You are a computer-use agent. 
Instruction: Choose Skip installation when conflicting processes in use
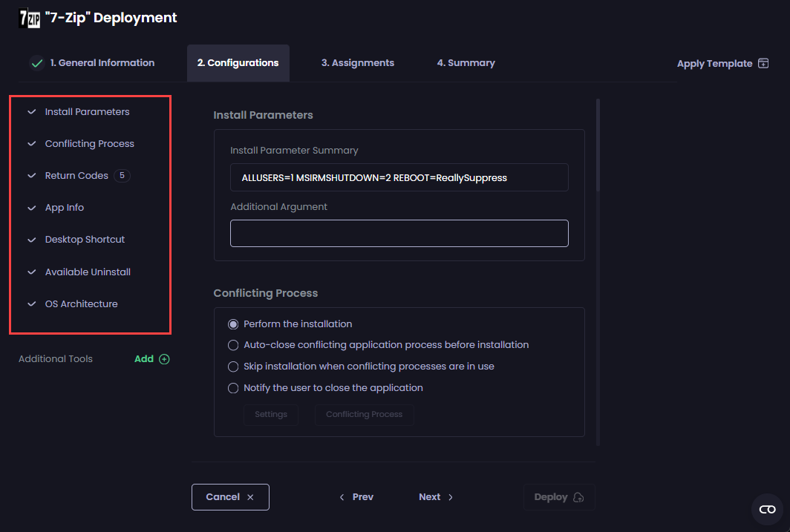point(234,367)
